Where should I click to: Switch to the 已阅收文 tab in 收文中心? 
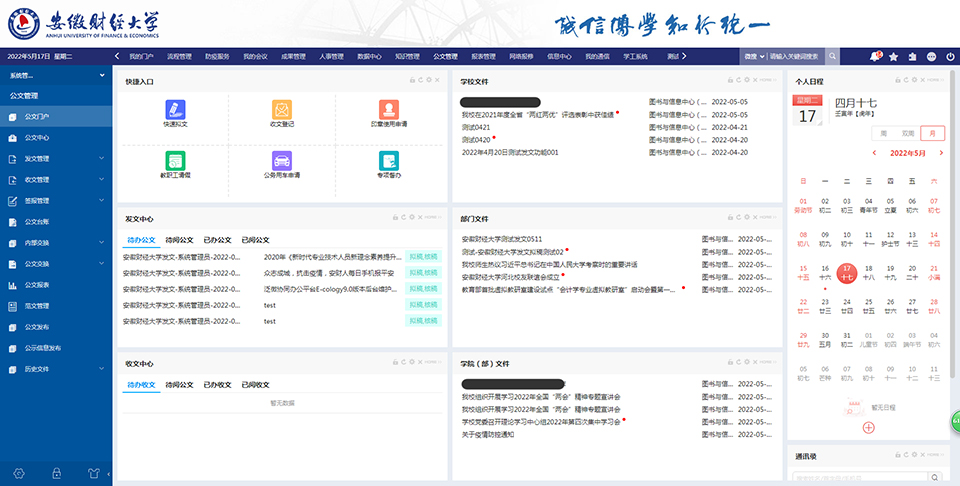tap(255, 385)
